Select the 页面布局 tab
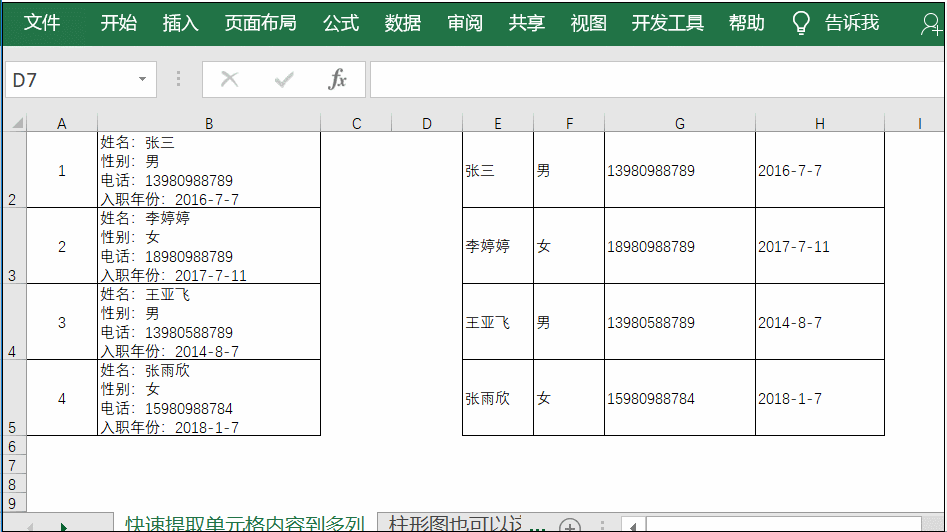 [x=261, y=23]
